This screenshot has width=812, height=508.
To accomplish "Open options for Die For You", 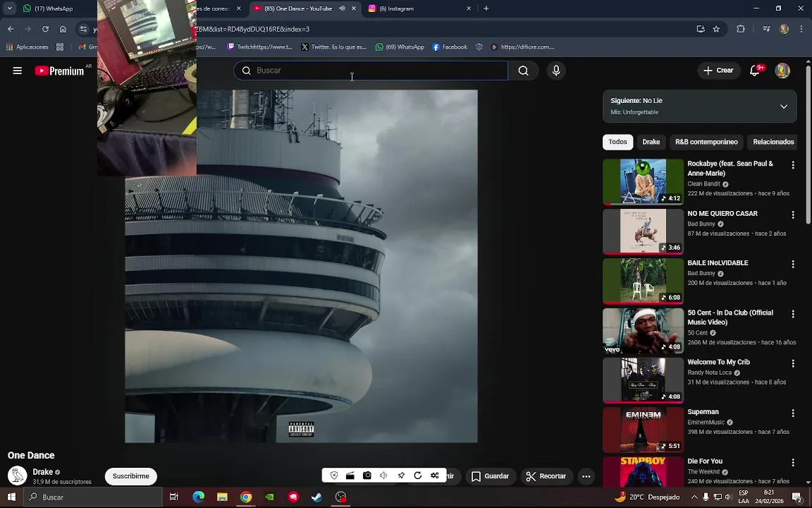I will [x=793, y=462].
